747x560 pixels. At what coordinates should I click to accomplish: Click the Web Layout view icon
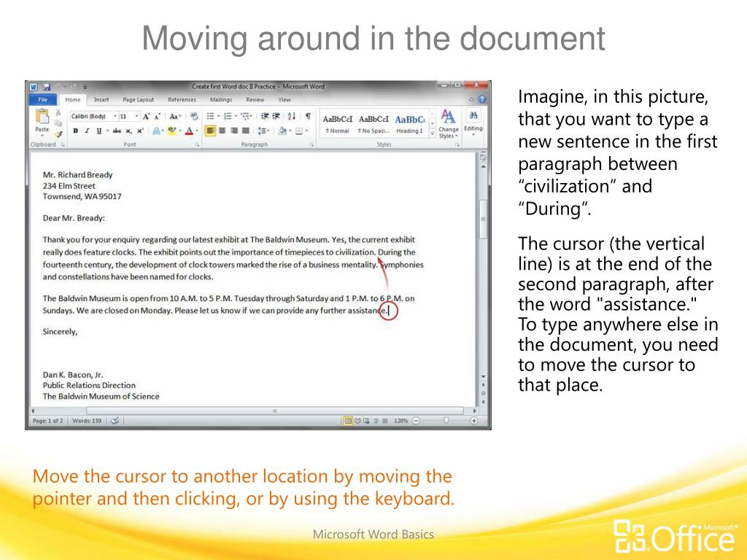point(366,421)
